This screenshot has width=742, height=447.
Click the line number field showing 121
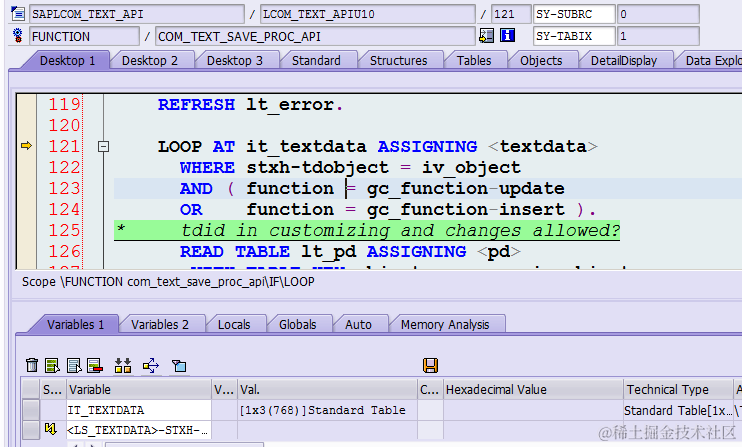(511, 14)
